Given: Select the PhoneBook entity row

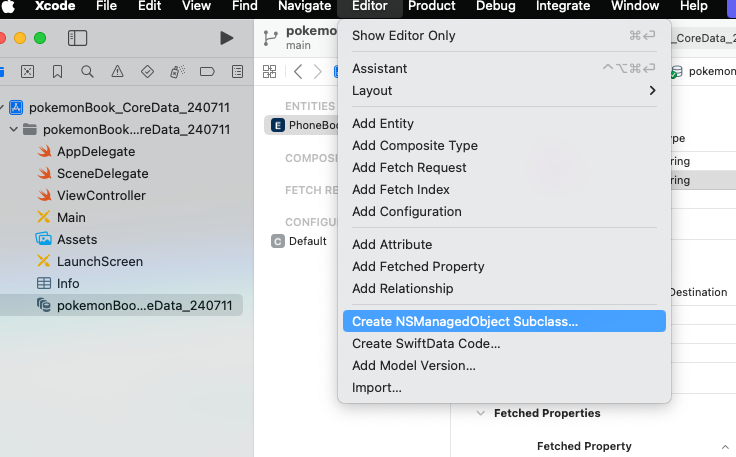Looking at the screenshot, I should [x=301, y=125].
